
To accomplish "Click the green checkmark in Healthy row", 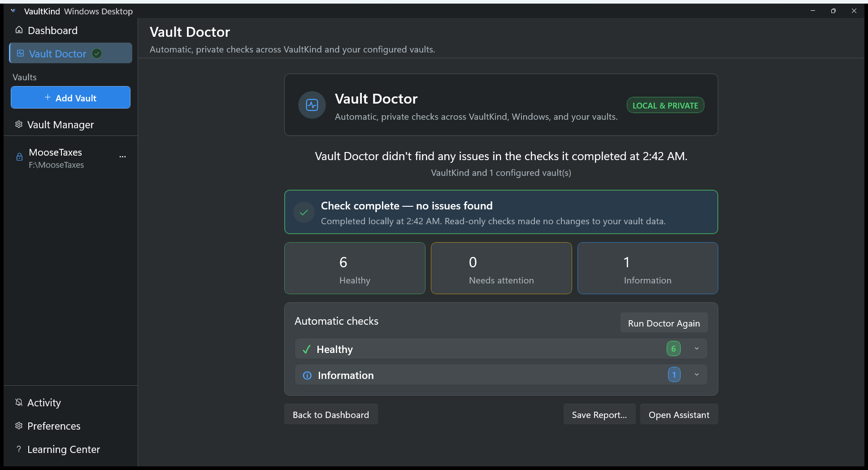I will click(x=307, y=349).
